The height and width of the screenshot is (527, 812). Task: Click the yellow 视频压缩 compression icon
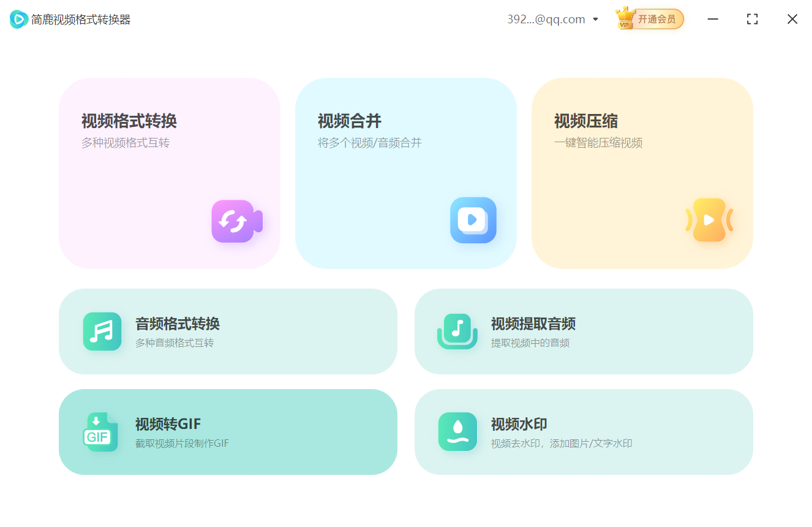click(710, 219)
